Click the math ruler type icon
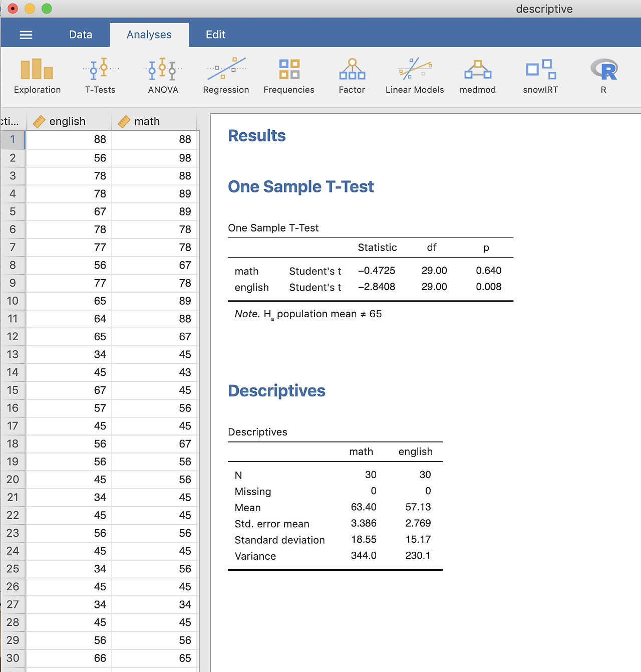Image resolution: width=641 pixels, height=672 pixels. click(124, 121)
